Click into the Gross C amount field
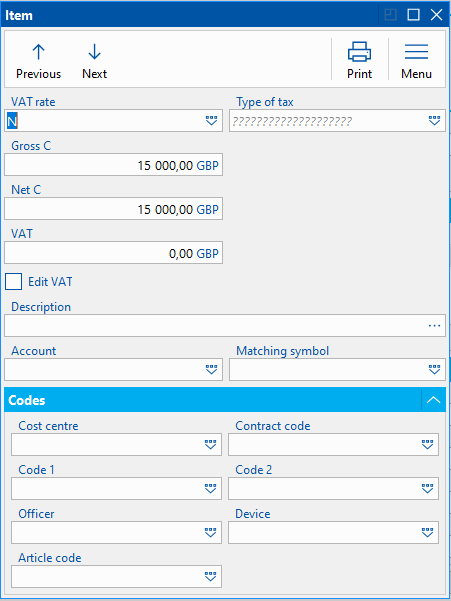 (x=113, y=165)
